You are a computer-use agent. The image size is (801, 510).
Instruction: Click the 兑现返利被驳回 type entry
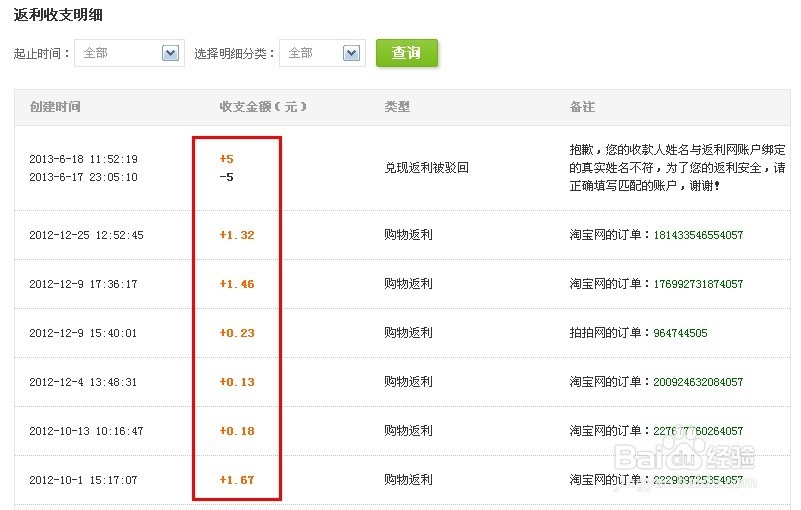426,168
